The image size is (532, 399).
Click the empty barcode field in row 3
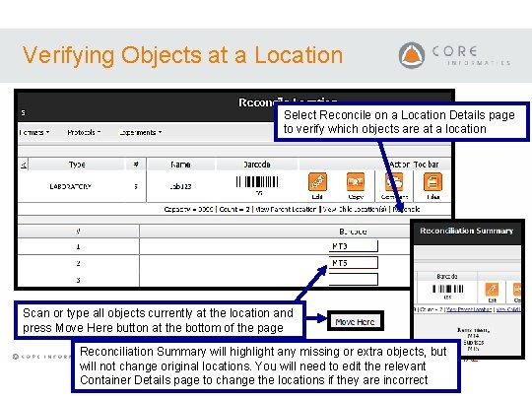[x=354, y=279]
